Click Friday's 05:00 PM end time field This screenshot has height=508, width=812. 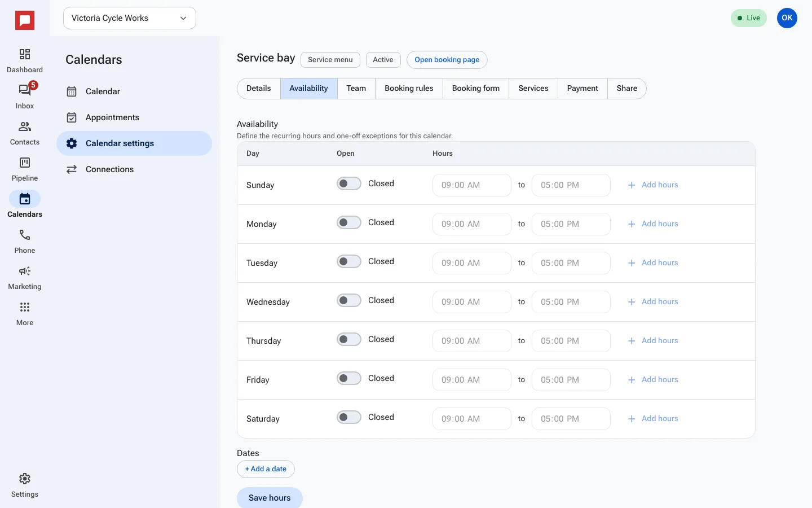(571, 380)
